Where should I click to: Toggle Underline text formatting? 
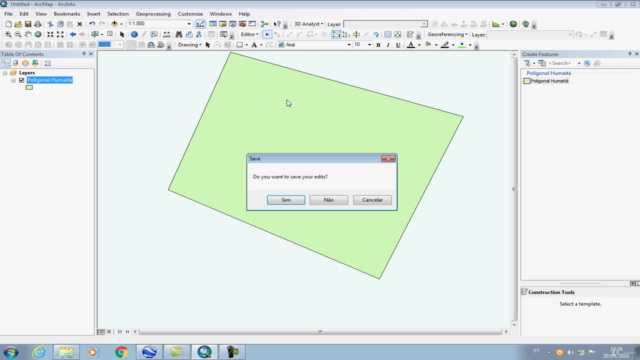(x=398, y=45)
